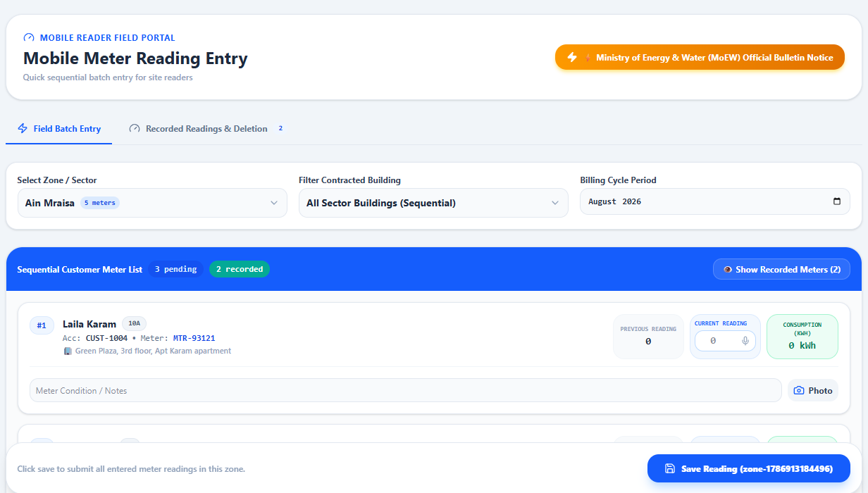The height and width of the screenshot is (493, 868).
Task: Click the 2 recorded badge
Action: (x=240, y=269)
